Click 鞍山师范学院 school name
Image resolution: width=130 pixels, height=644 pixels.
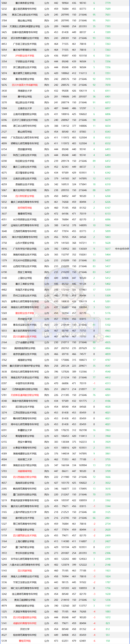point(25,132)
